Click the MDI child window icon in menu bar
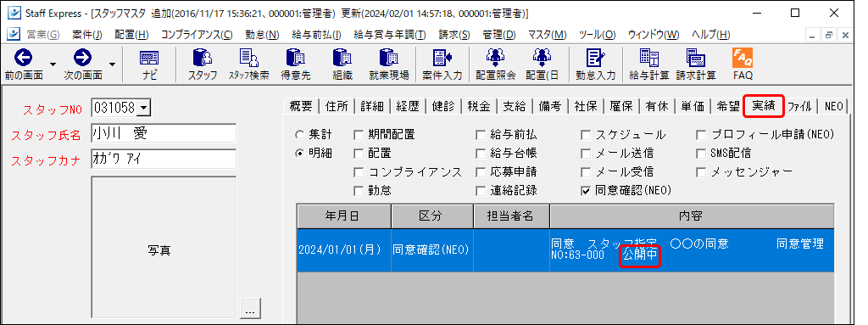Screen dimensions: 868x325 [x=14, y=35]
